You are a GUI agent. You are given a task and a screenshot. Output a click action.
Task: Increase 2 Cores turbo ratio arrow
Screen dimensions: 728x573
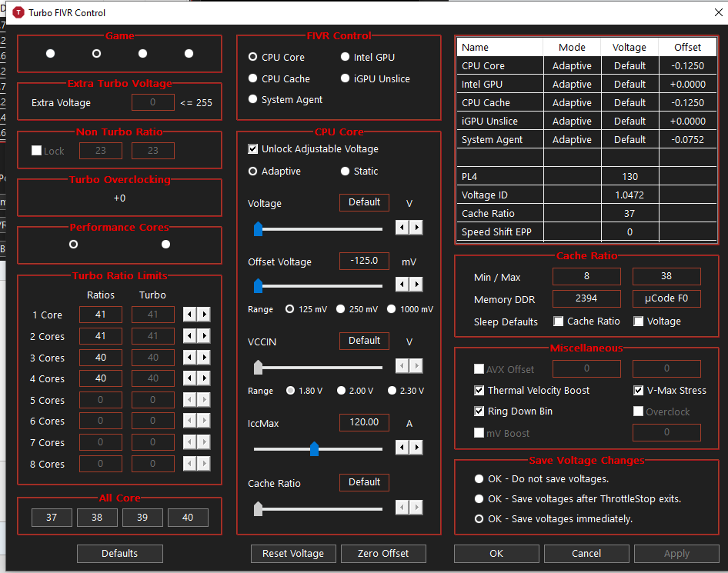coord(204,336)
